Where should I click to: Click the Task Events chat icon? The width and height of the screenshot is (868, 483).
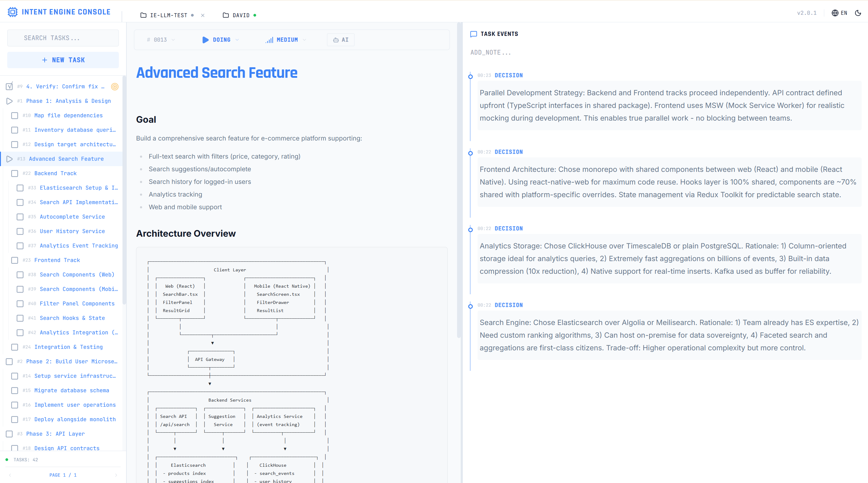coord(473,34)
